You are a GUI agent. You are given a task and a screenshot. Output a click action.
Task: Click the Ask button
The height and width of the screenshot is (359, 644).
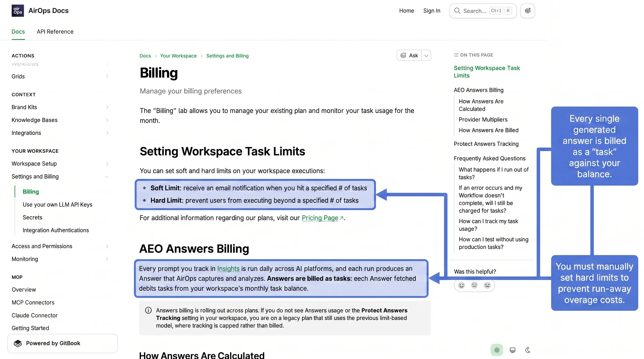click(409, 55)
